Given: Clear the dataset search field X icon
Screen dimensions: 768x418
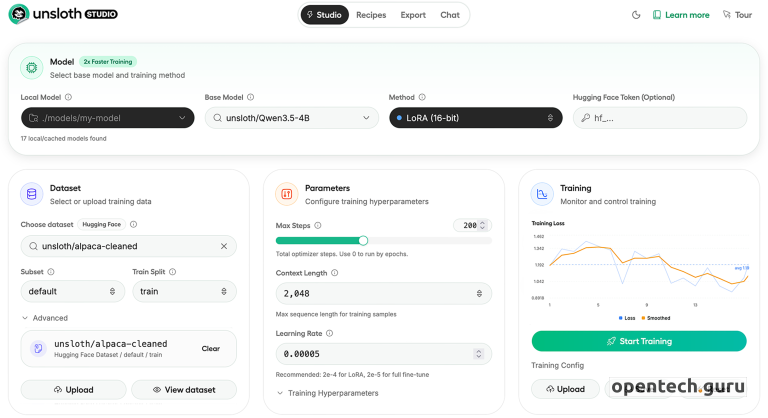Looking at the screenshot, I should click(223, 246).
